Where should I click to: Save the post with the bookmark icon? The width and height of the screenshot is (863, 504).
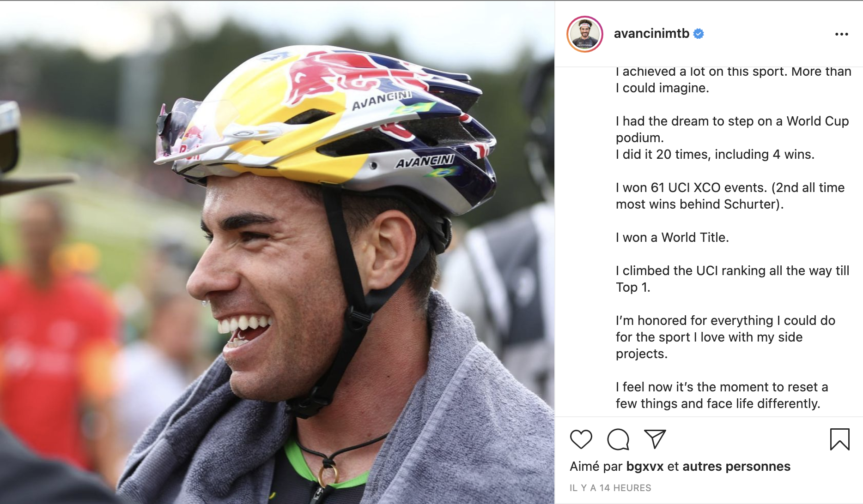(839, 439)
